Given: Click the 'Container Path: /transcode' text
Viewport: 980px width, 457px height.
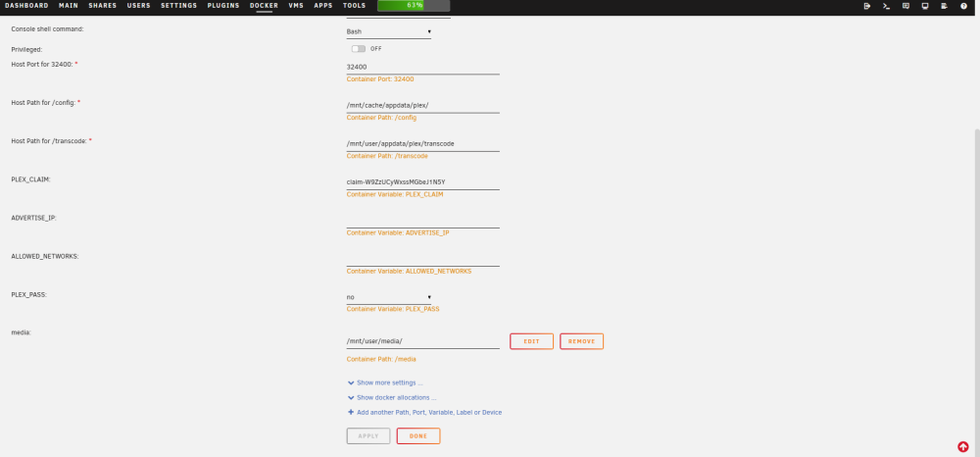Looking at the screenshot, I should pos(387,156).
